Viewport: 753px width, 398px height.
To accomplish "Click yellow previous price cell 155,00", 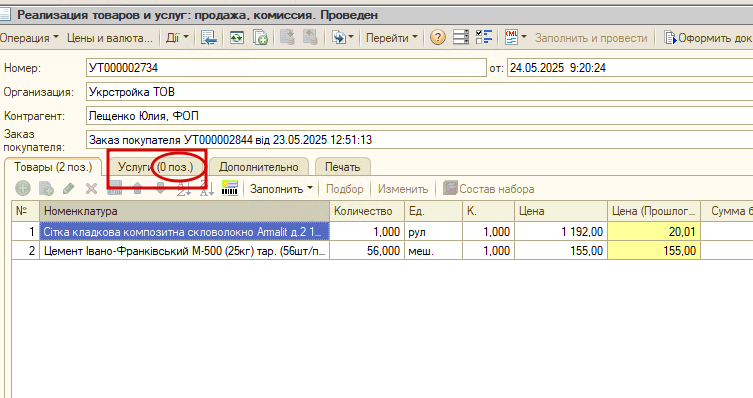I will click(x=654, y=251).
